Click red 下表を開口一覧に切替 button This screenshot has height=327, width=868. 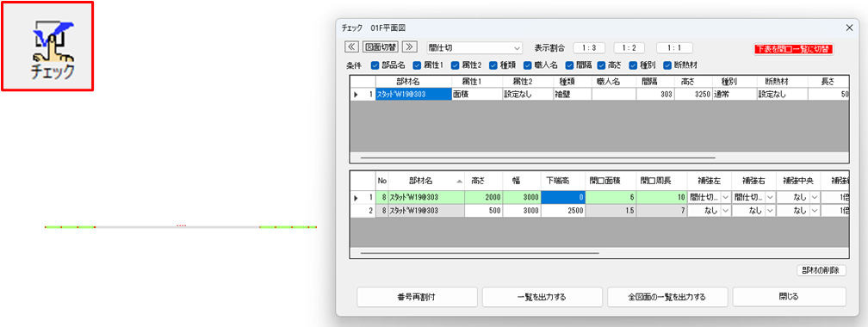tap(793, 49)
